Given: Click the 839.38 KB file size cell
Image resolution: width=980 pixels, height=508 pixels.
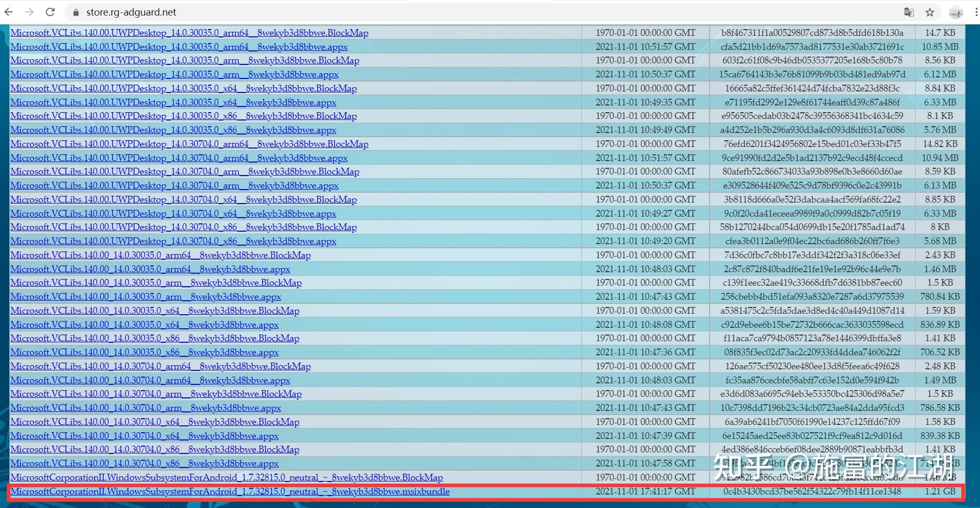Looking at the screenshot, I should pos(940,436).
